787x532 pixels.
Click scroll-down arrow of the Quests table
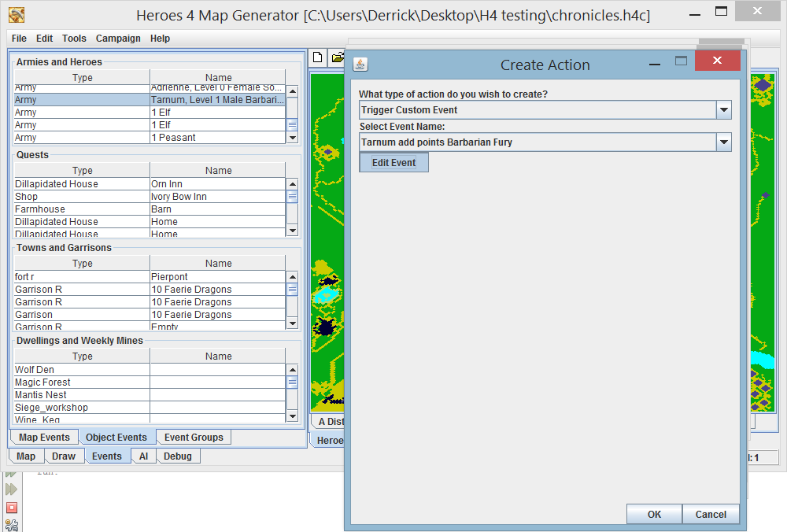pos(293,231)
